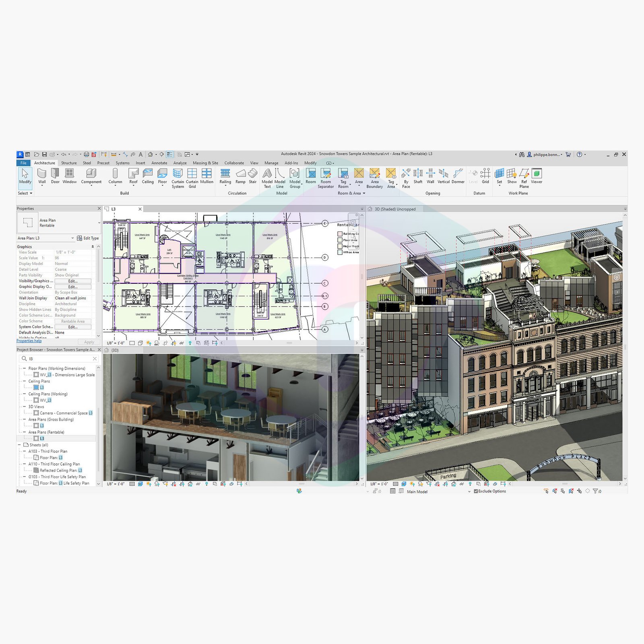Select the Ceiling tool

(148, 177)
